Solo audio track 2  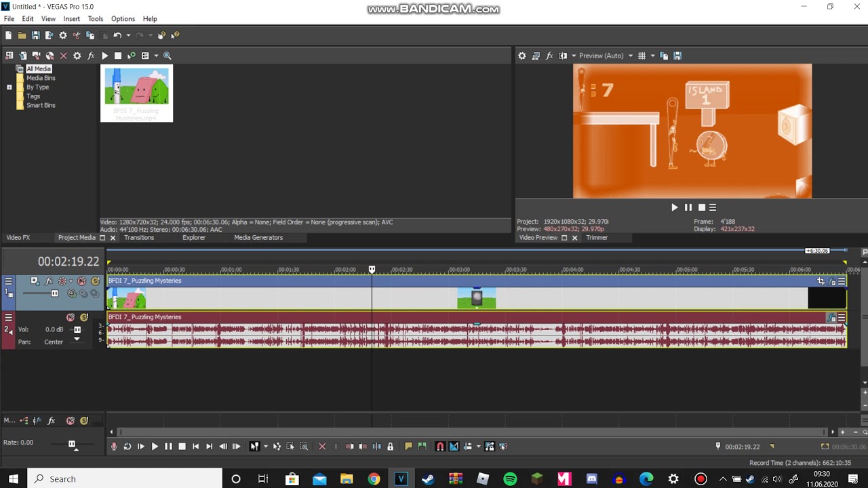[x=84, y=317]
